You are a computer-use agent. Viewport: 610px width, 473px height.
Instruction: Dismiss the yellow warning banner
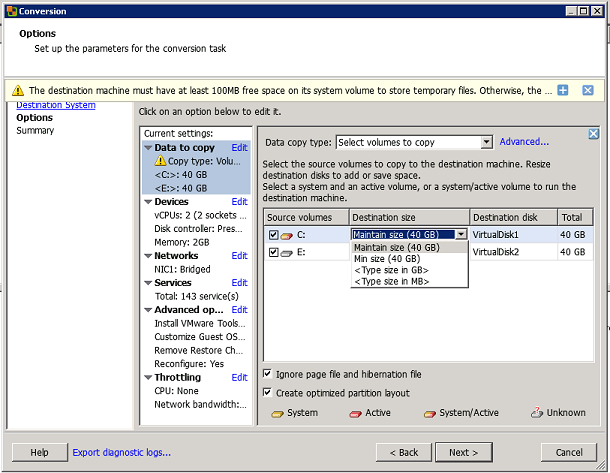coord(588,90)
